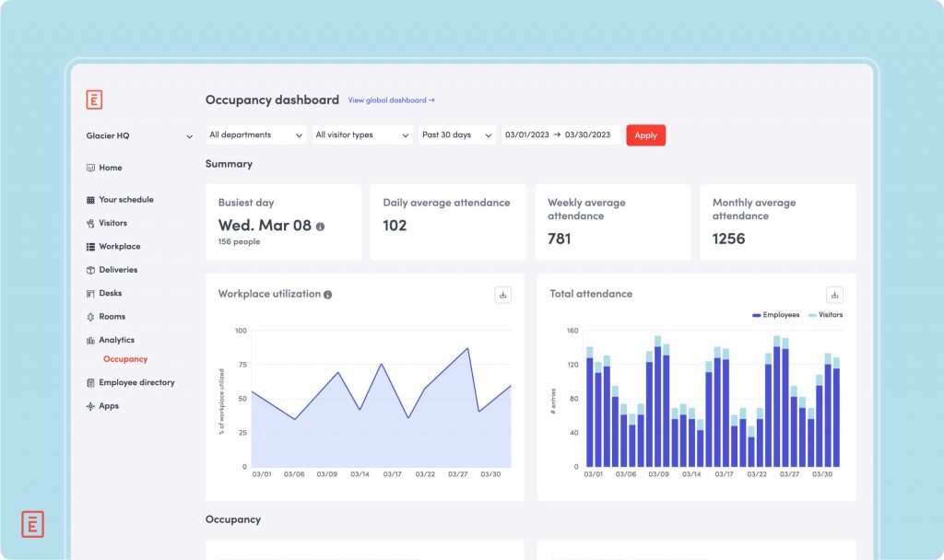The image size is (944, 560).
Task: Expand the Glacier HQ location switcher
Action: click(x=136, y=134)
